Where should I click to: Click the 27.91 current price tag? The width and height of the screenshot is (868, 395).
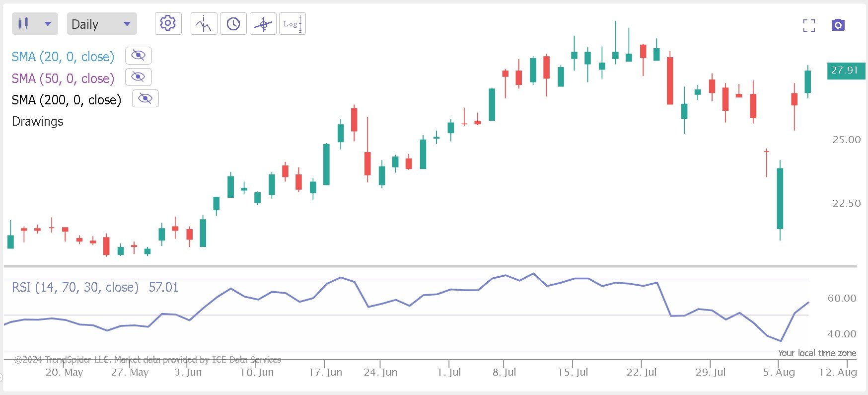[845, 71]
